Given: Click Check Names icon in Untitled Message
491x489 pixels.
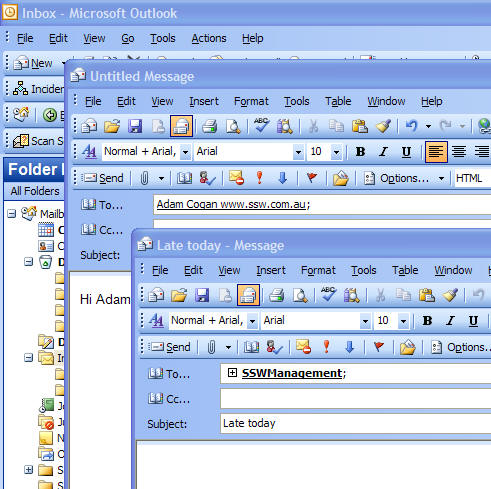Looking at the screenshot, I should (x=207, y=178).
